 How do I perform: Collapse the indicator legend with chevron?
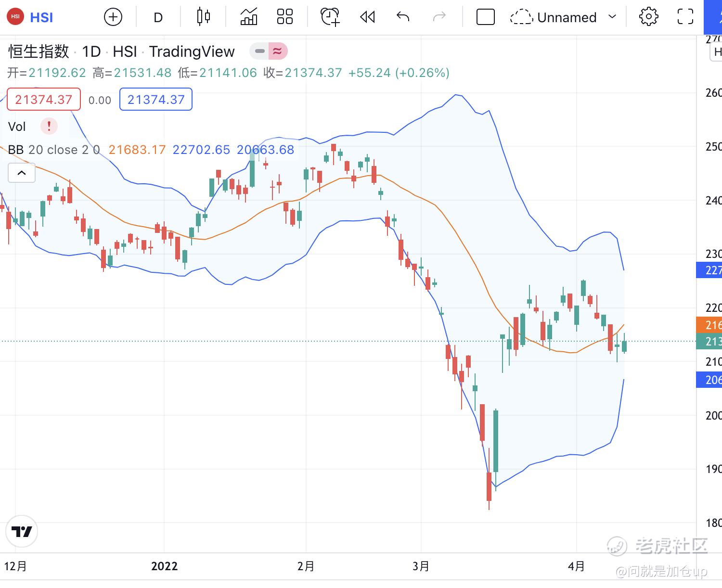(x=22, y=173)
